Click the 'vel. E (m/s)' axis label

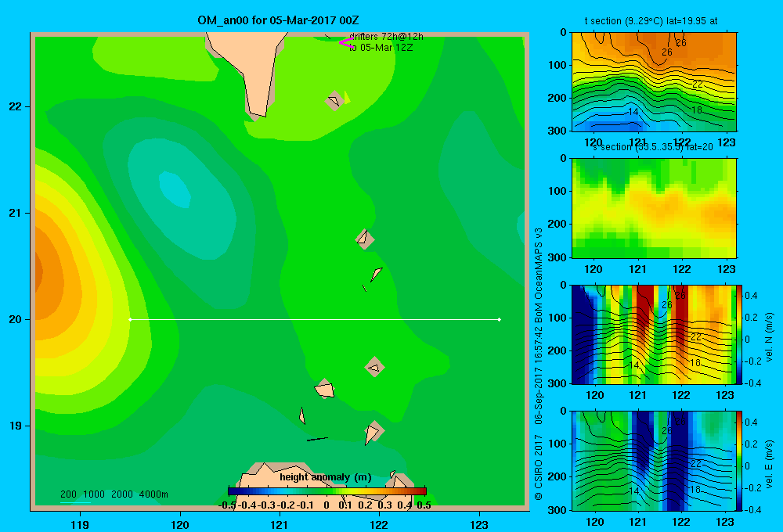(769, 463)
